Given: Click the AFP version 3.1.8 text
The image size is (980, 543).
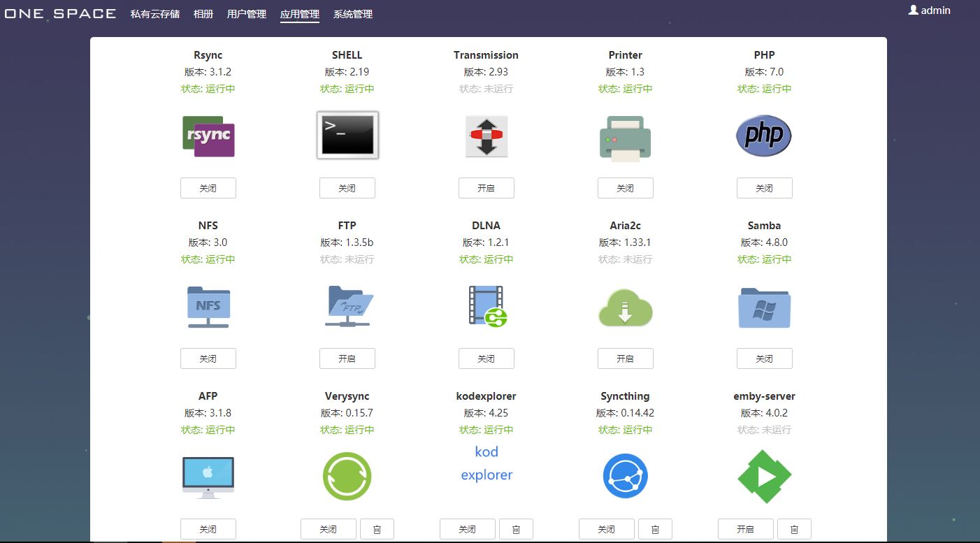Looking at the screenshot, I should pos(208,413).
